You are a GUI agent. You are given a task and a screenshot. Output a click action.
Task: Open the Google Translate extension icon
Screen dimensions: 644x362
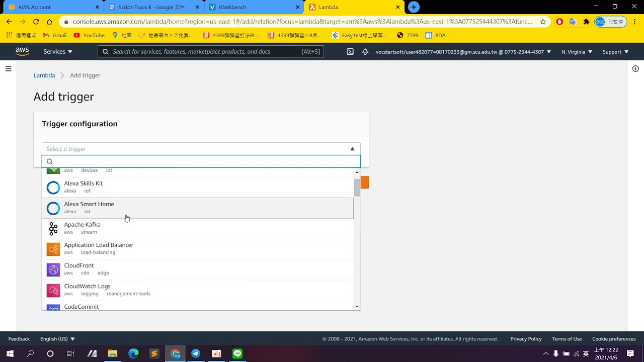click(x=573, y=22)
